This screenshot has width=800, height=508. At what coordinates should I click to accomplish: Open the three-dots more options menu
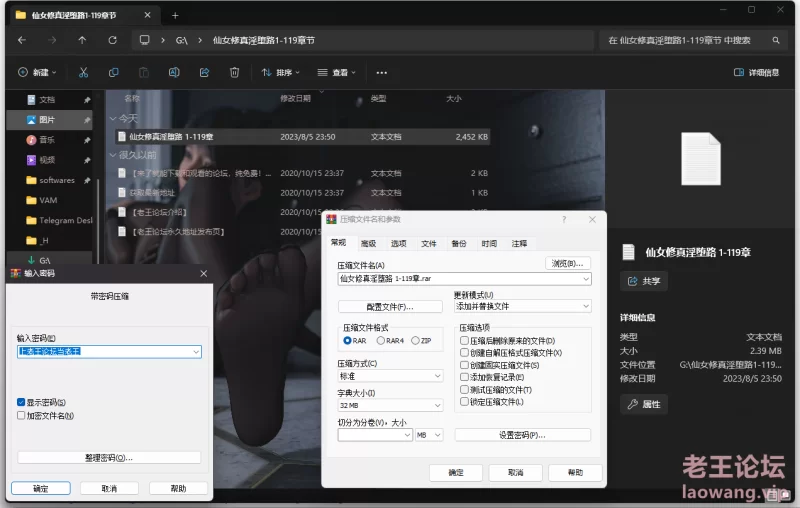click(382, 72)
